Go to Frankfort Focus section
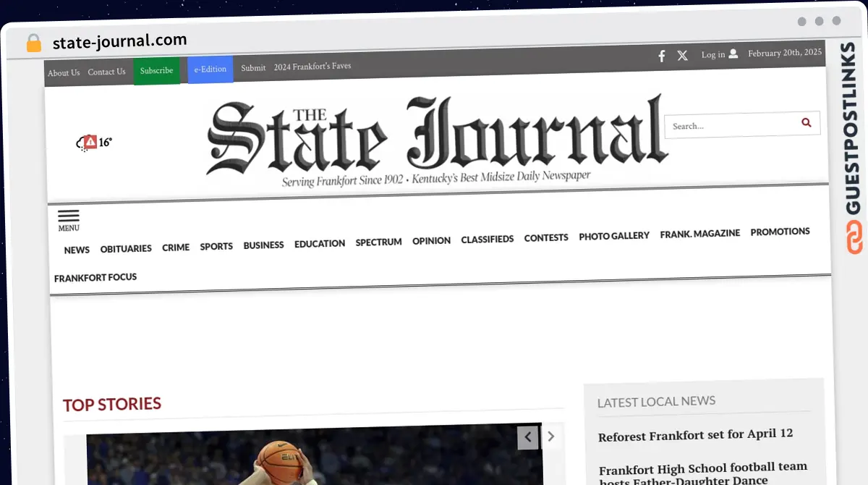The image size is (868, 485). click(95, 277)
